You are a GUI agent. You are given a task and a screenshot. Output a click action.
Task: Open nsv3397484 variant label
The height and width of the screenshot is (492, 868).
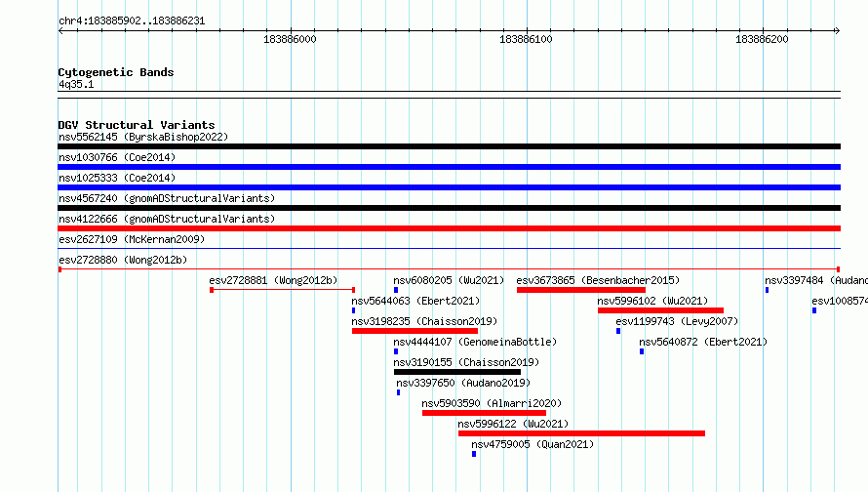816,280
